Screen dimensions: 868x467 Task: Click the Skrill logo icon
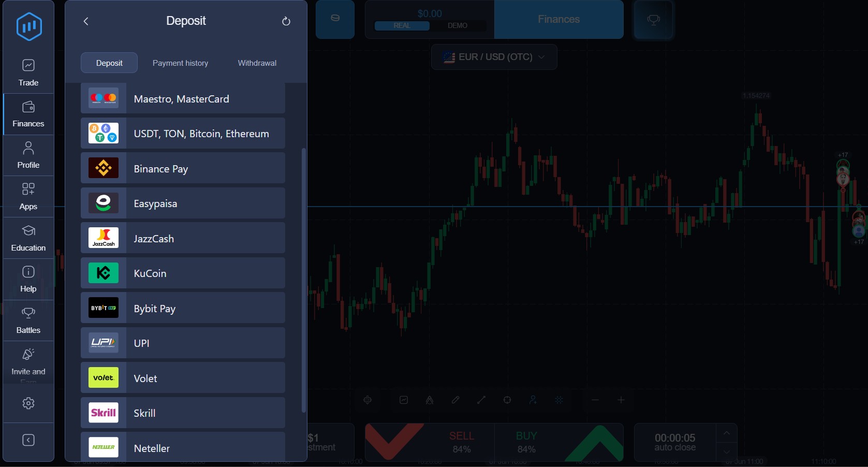[104, 413]
